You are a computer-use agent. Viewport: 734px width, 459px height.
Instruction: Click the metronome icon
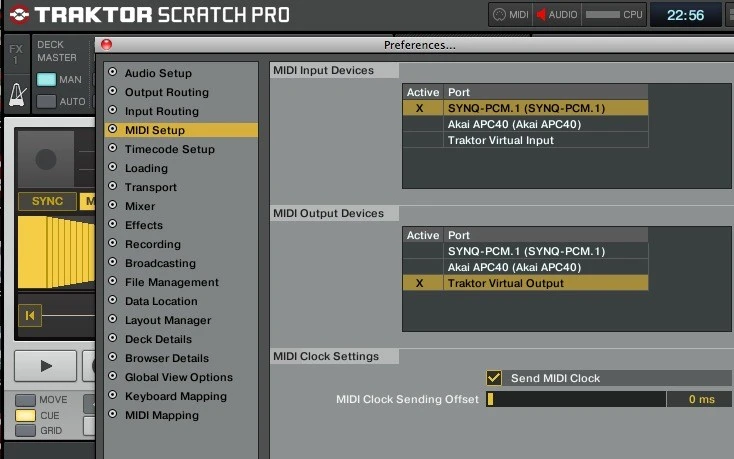(16, 93)
